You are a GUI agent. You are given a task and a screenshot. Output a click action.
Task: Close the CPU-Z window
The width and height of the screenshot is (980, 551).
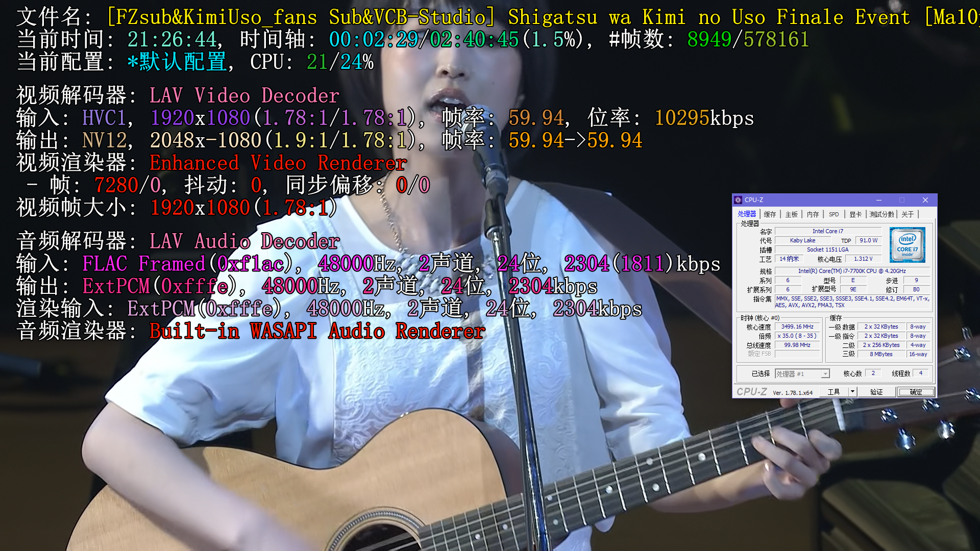925,200
